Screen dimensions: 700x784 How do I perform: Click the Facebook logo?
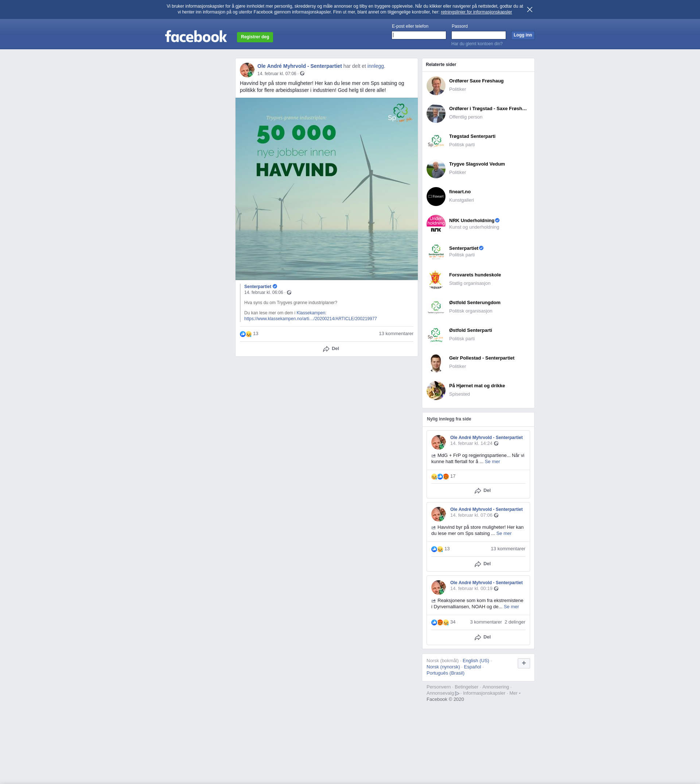pyautogui.click(x=196, y=36)
